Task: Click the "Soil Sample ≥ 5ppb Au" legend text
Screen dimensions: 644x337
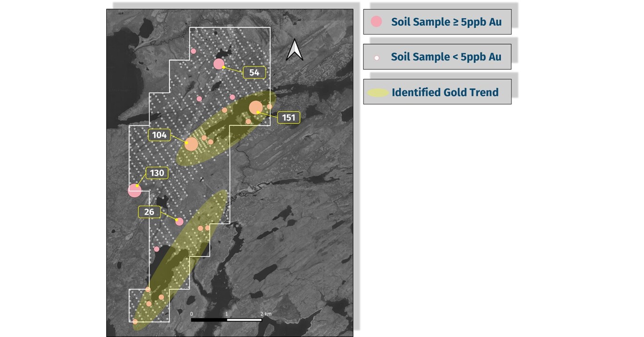Action: [446, 22]
